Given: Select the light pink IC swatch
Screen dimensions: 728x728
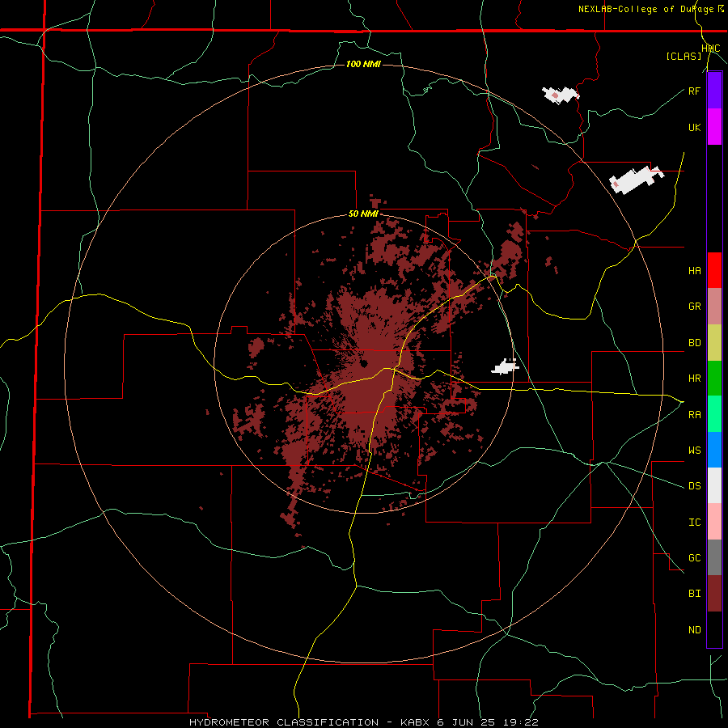Looking at the screenshot, I should pyautogui.click(x=714, y=522).
